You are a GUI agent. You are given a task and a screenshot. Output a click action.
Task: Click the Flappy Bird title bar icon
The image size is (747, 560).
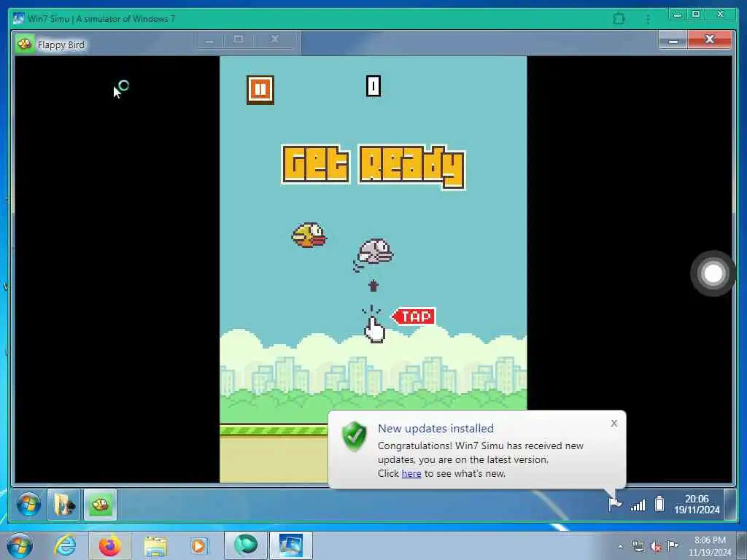click(x=24, y=44)
